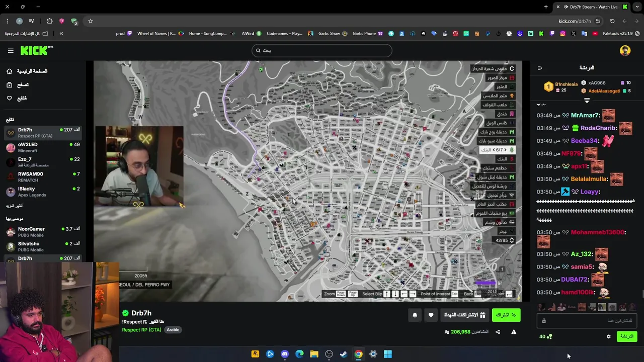Screen dimensions: 644x362
Task: Click the gift subscriptions button
Action: pyautogui.click(x=464, y=315)
